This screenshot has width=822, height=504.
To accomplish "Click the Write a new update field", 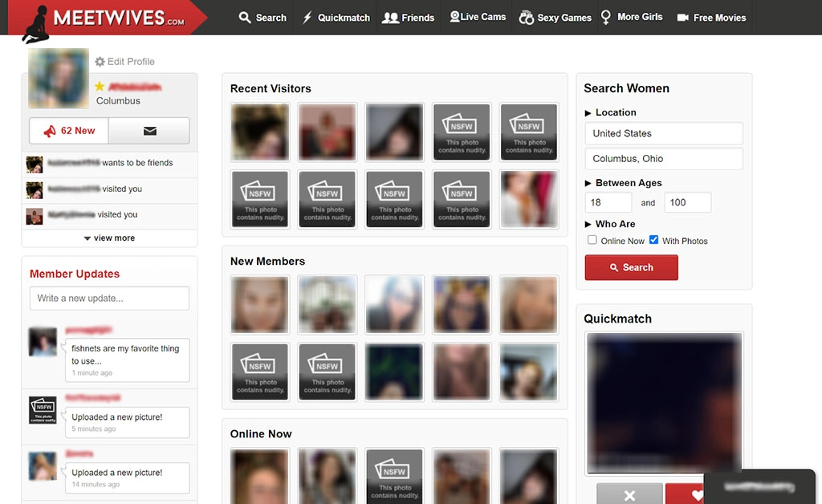I will pyautogui.click(x=109, y=299).
